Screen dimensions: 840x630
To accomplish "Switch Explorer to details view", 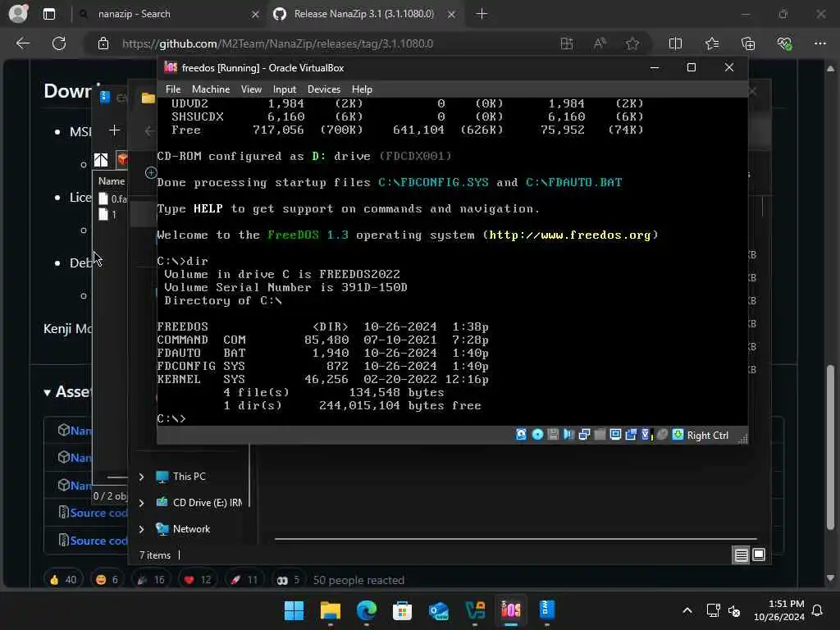I will tap(741, 555).
